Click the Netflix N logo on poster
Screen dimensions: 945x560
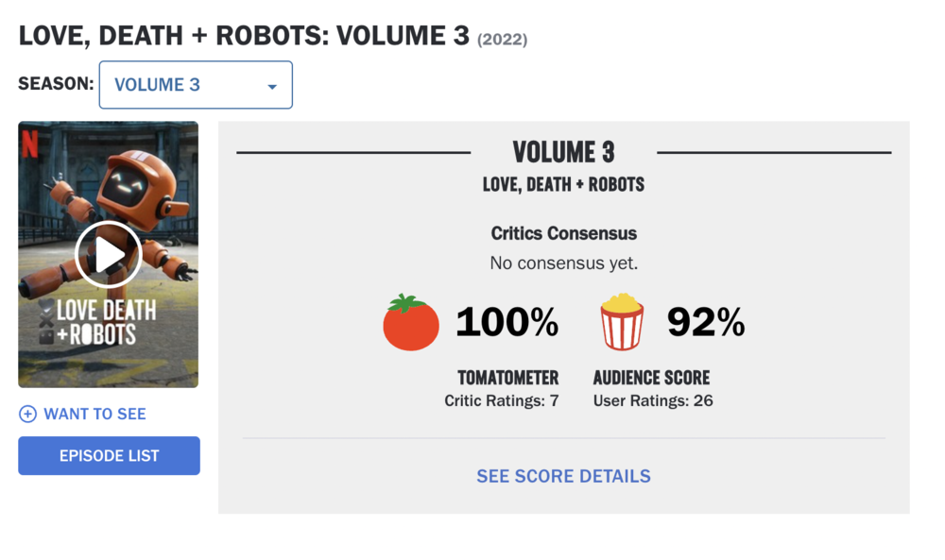pos(29,144)
